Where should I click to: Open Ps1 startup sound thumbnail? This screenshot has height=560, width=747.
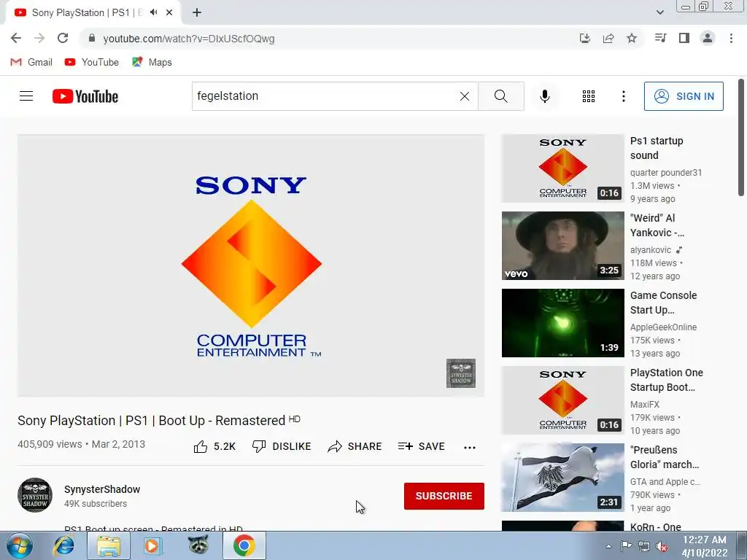[562, 168]
